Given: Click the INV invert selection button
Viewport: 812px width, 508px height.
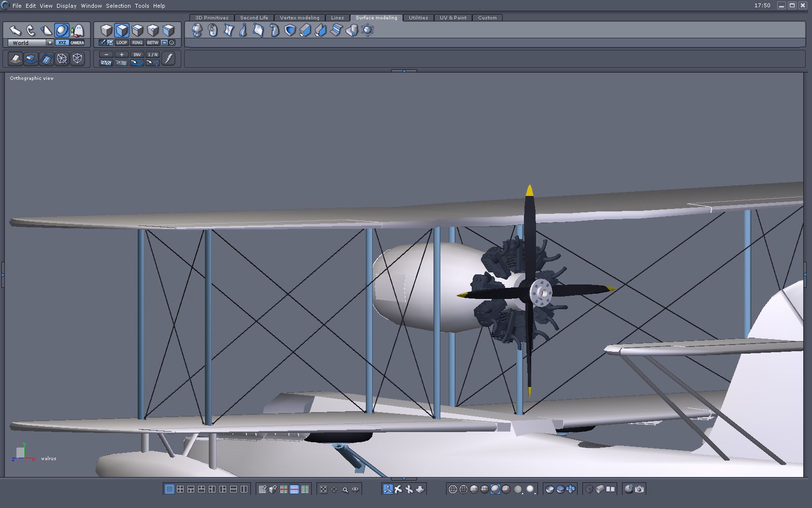Looking at the screenshot, I should pyautogui.click(x=137, y=55).
